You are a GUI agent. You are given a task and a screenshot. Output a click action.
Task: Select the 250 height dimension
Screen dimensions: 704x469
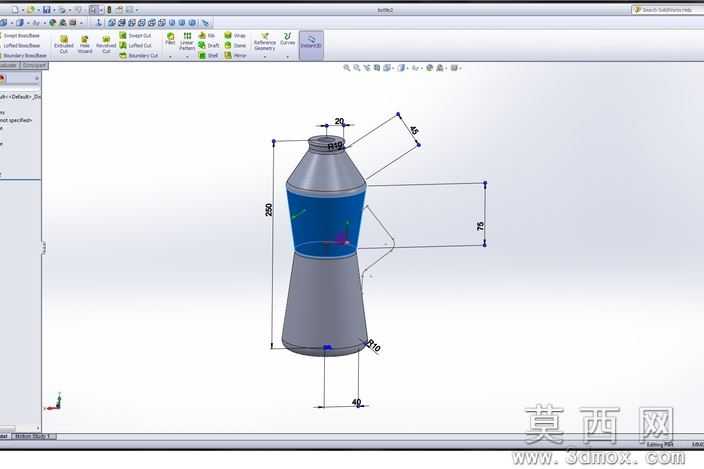coord(268,210)
